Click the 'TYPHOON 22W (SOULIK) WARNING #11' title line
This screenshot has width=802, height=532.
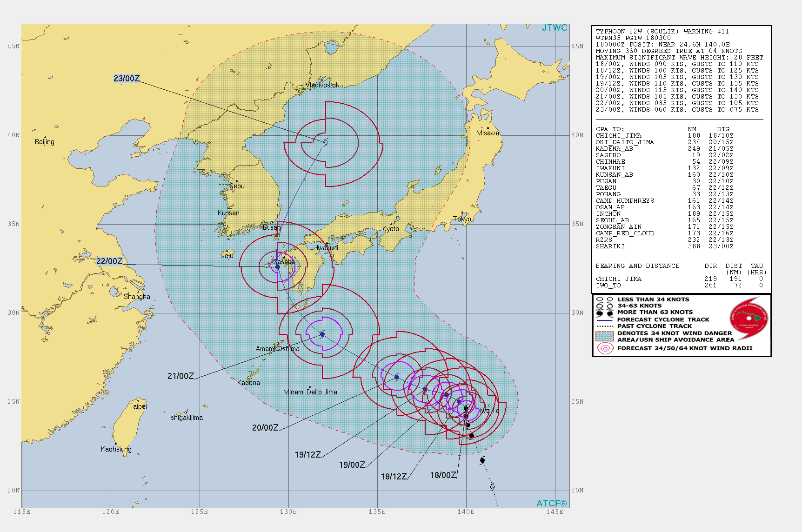pyautogui.click(x=662, y=32)
